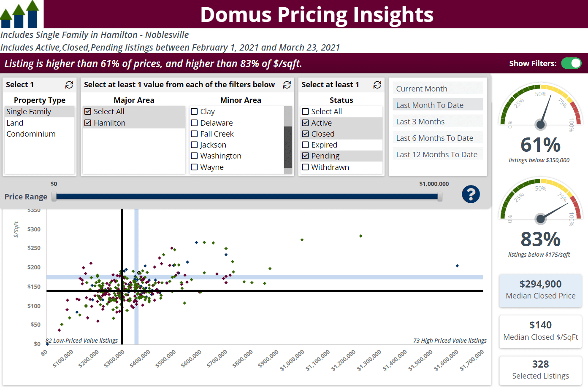588x387 pixels.
Task: Select Last 3 Months
Action: [438, 121]
